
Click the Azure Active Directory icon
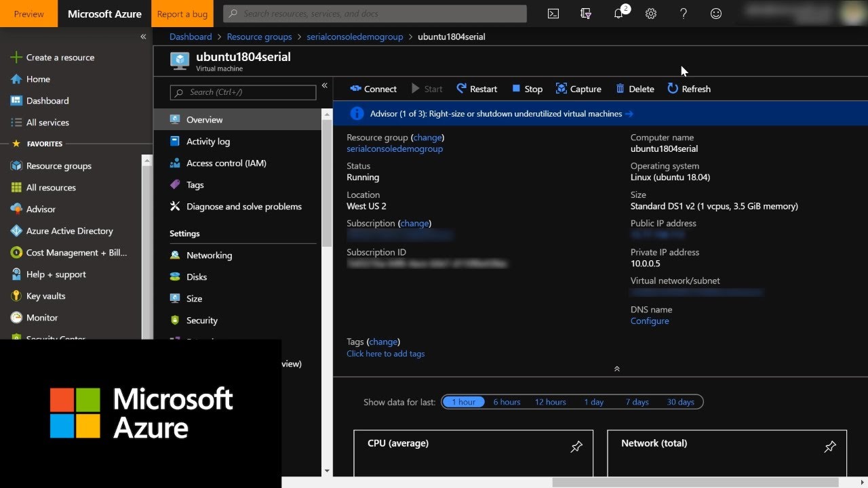pos(16,231)
